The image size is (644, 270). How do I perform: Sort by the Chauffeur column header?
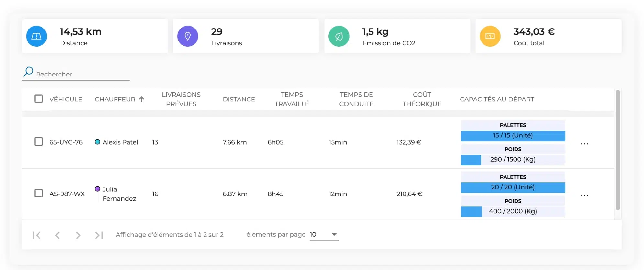[x=115, y=99]
